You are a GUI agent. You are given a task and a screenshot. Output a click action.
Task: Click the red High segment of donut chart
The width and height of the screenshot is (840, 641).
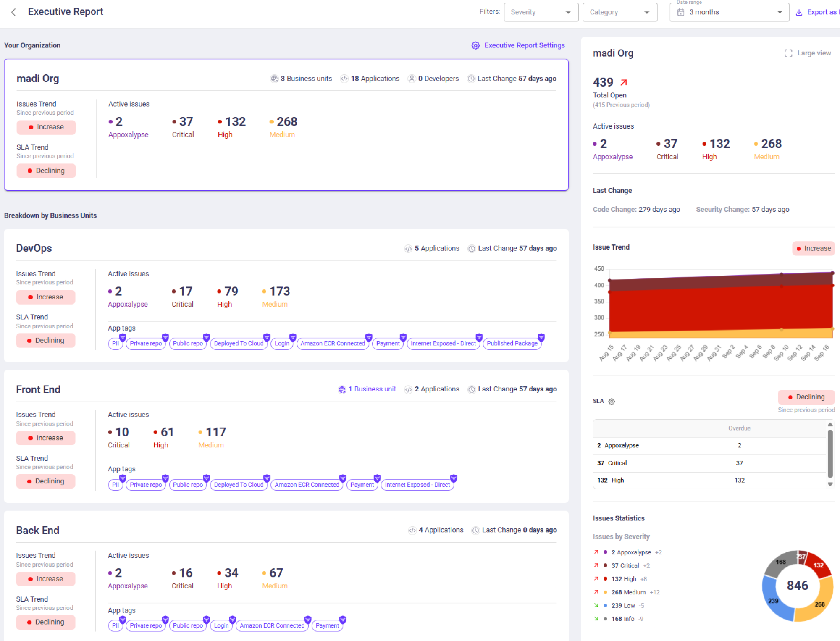819,565
